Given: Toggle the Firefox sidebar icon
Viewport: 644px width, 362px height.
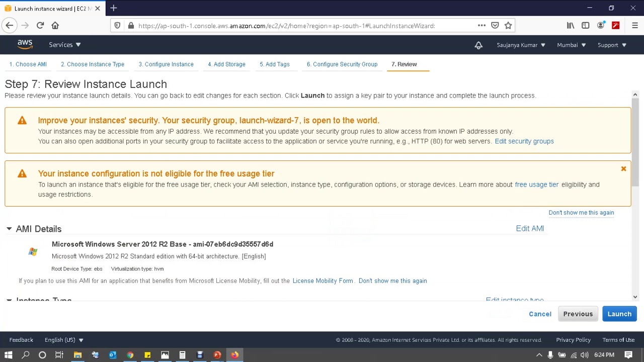Looking at the screenshot, I should 586,25.
